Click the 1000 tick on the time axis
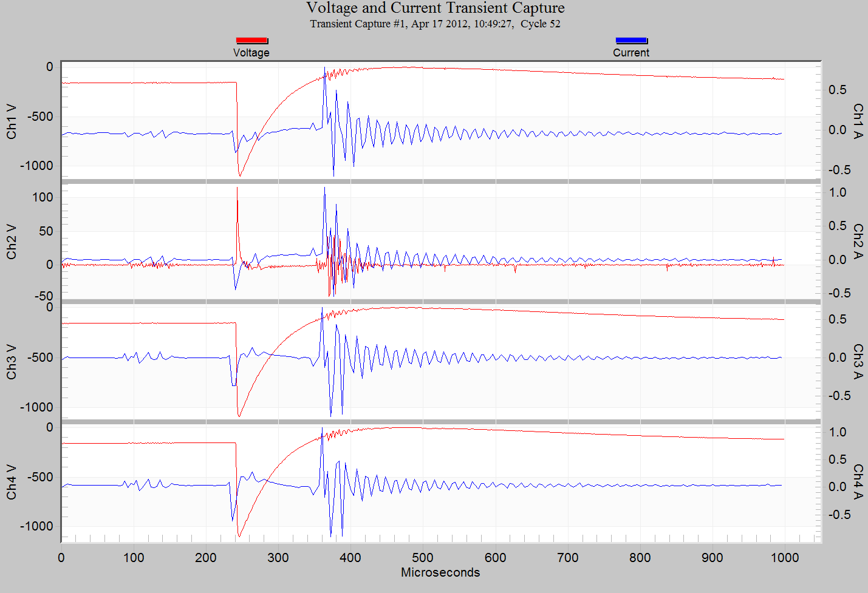The width and height of the screenshot is (868, 593). (785, 558)
